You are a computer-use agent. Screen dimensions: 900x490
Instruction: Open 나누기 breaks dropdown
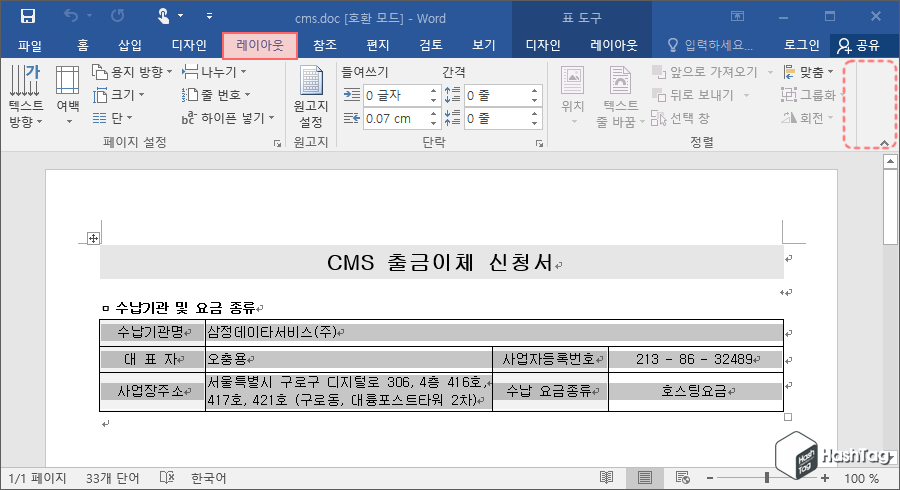point(214,72)
